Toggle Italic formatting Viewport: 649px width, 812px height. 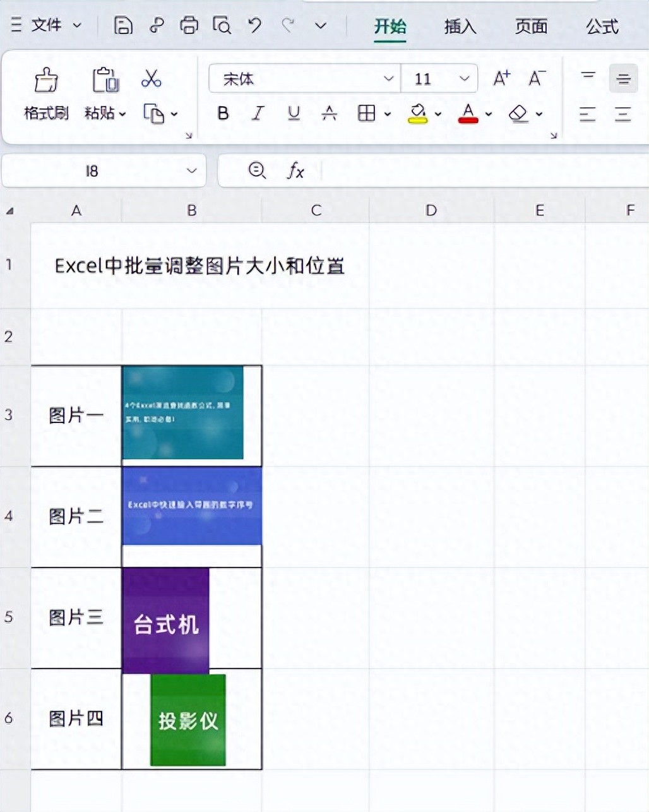click(x=258, y=114)
